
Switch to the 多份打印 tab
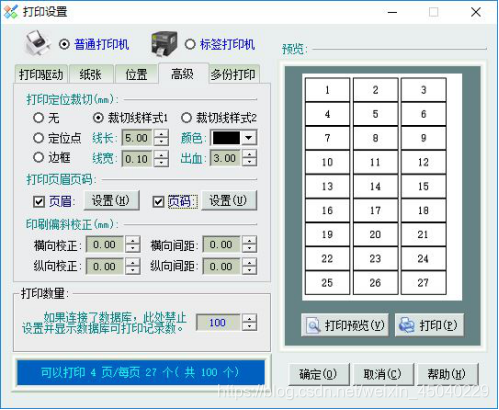click(x=233, y=74)
